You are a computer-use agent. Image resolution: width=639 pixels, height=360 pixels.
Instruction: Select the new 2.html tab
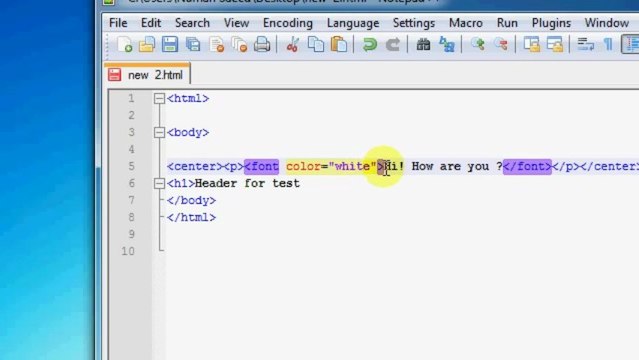147,75
